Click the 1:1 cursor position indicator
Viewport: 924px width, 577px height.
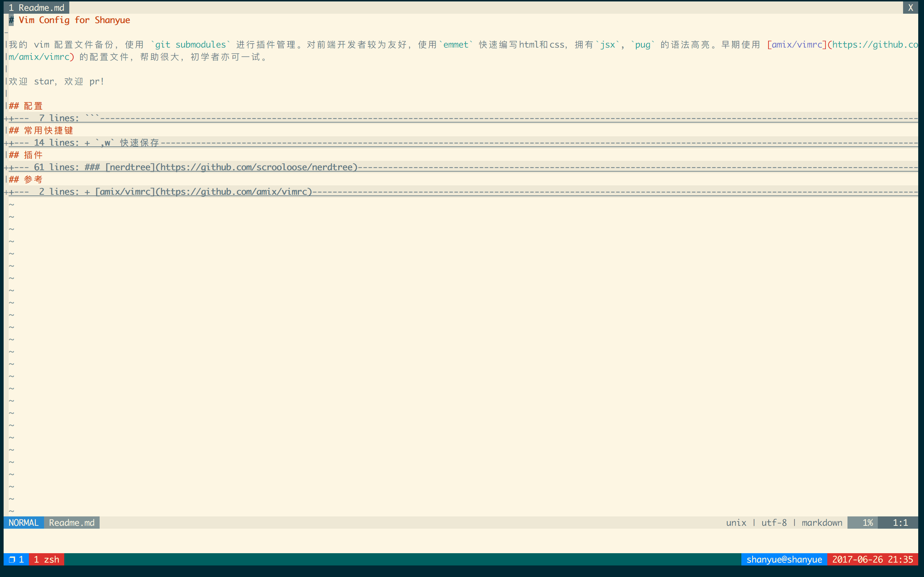tap(900, 523)
